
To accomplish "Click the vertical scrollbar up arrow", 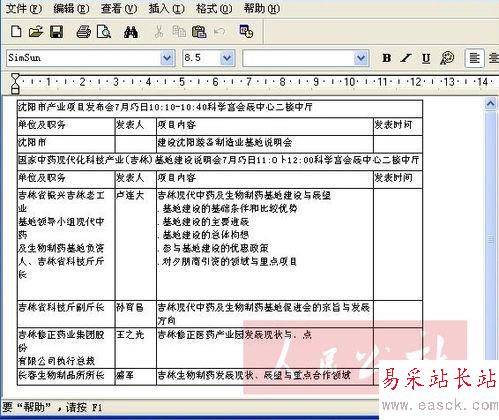I will click(491, 104).
